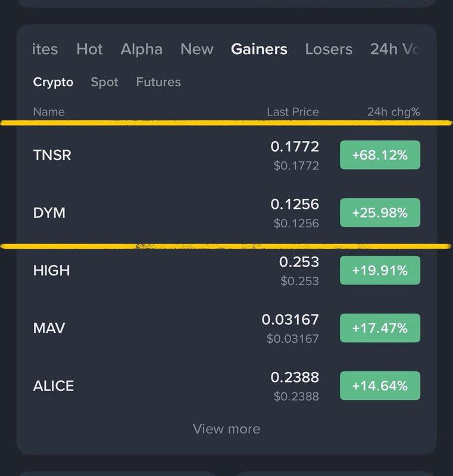Screen dimensions: 453x476
Task: Select the Crypto filter
Action: coord(53,82)
